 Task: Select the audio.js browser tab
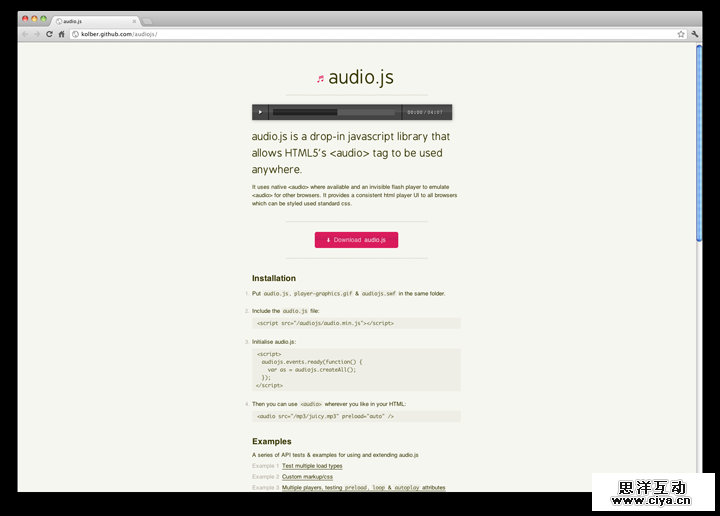tap(96, 21)
